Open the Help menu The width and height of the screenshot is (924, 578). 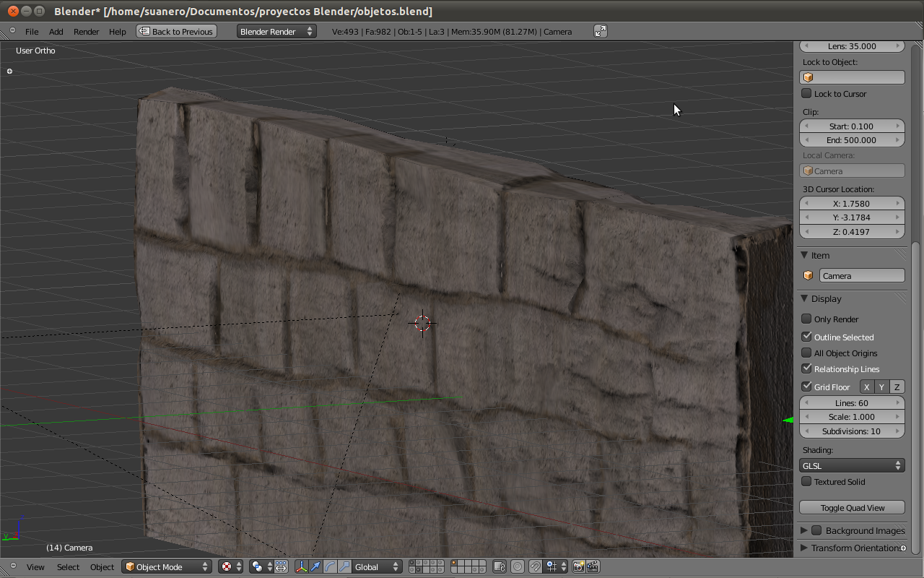pyautogui.click(x=118, y=31)
